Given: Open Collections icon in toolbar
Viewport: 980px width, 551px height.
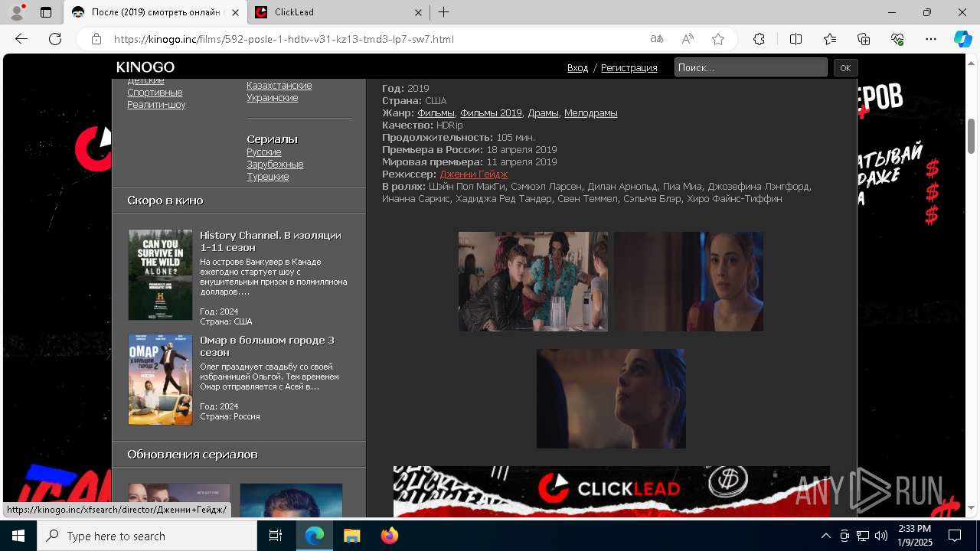Looking at the screenshot, I should 864,39.
